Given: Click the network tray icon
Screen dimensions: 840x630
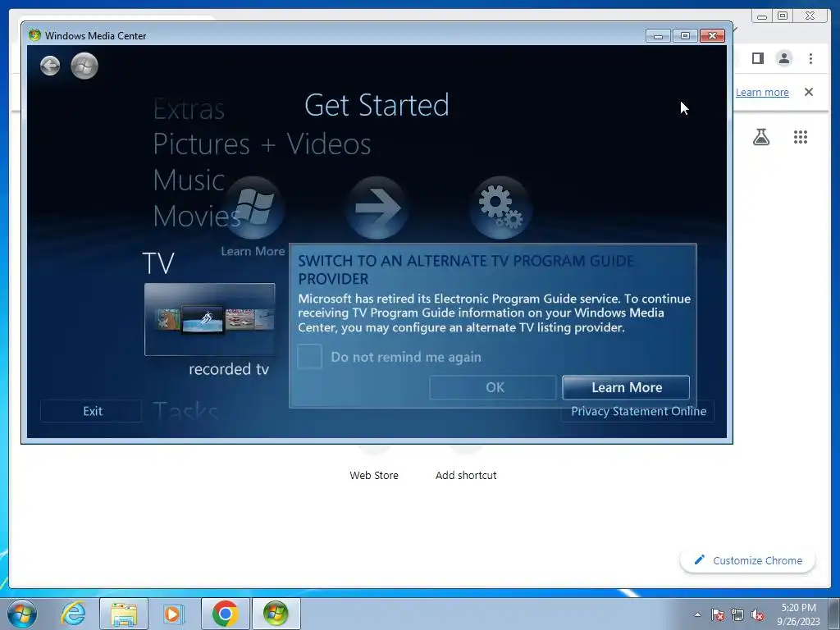Looking at the screenshot, I should click(737, 614).
